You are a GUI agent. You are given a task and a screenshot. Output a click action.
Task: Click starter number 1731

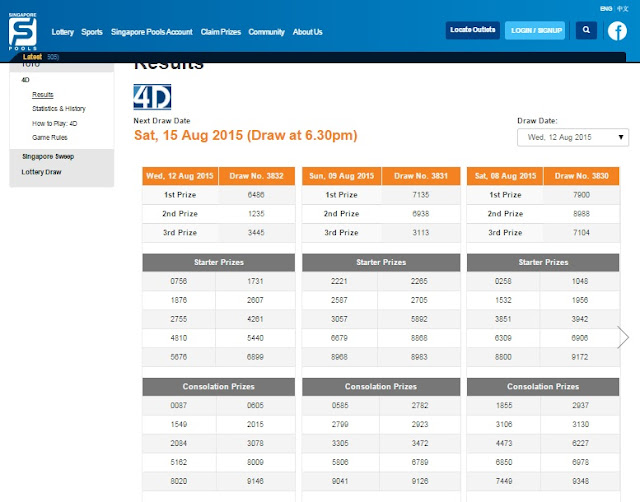pyautogui.click(x=255, y=281)
